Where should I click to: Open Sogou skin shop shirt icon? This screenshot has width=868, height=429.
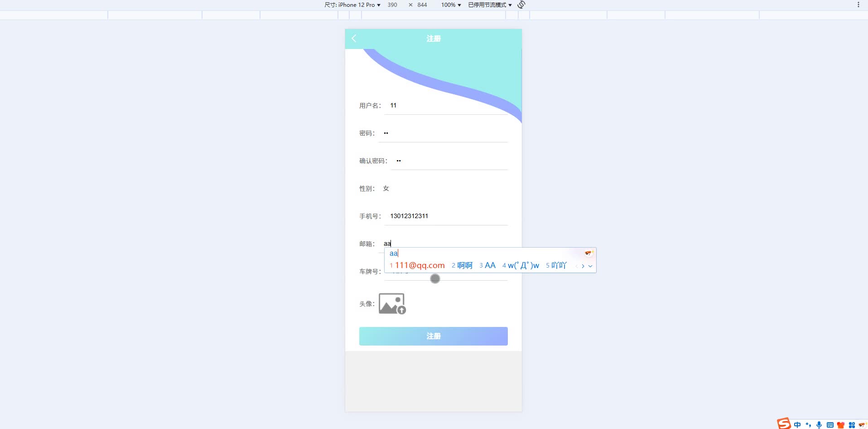pyautogui.click(x=841, y=425)
